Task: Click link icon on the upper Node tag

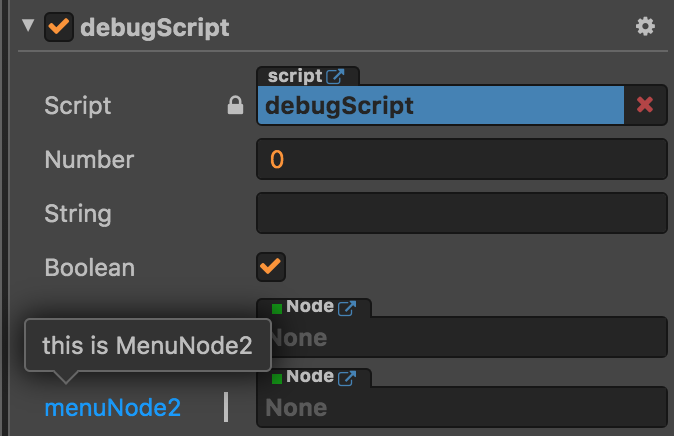Action: (348, 308)
